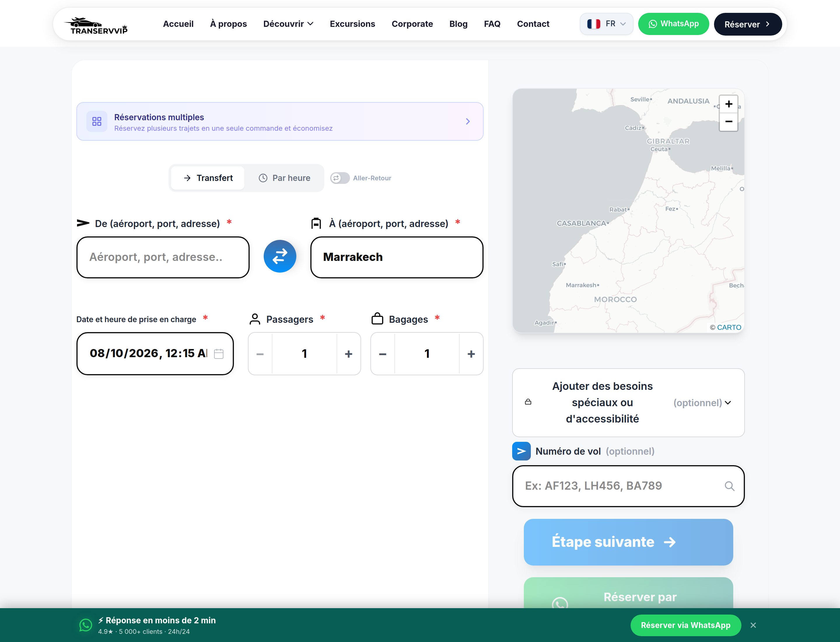Open the calendar picker icon in date field
Screen dimensions: 840x642
coord(219,354)
